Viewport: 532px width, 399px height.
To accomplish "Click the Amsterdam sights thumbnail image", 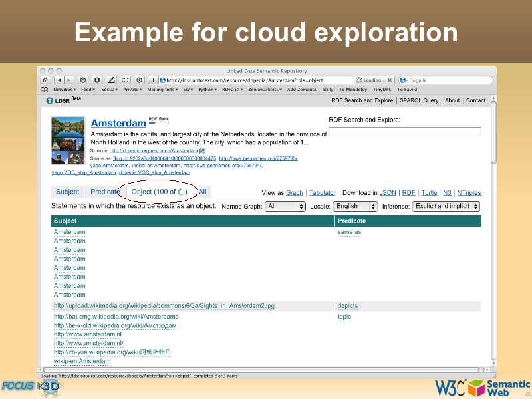I will click(x=68, y=140).
